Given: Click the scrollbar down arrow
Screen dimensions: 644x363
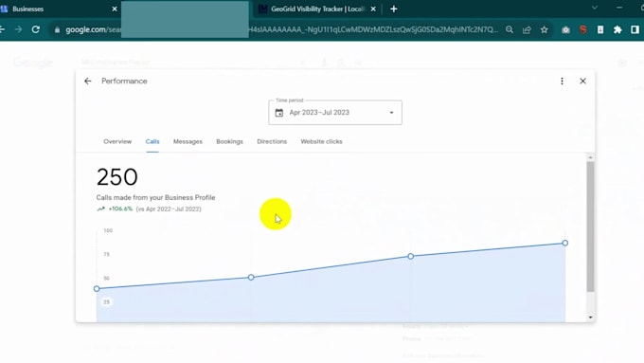Looking at the screenshot, I should coord(590,318).
